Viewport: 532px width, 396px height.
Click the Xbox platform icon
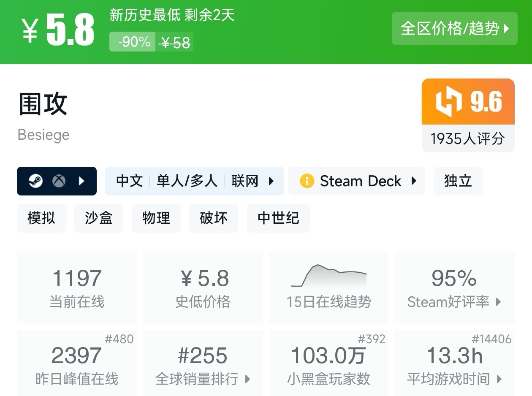(x=59, y=181)
